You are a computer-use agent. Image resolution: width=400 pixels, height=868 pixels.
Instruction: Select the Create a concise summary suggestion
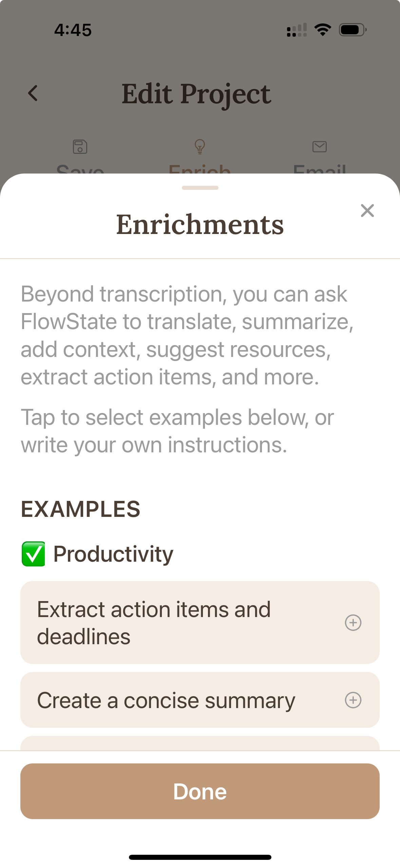[x=166, y=700]
